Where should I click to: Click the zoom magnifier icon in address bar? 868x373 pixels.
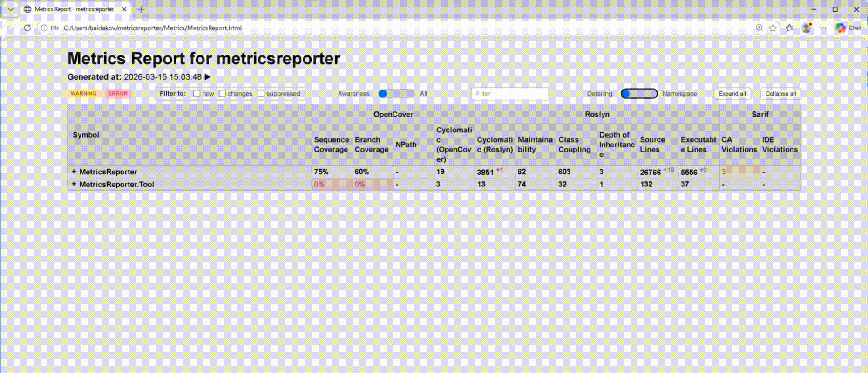pyautogui.click(x=759, y=28)
